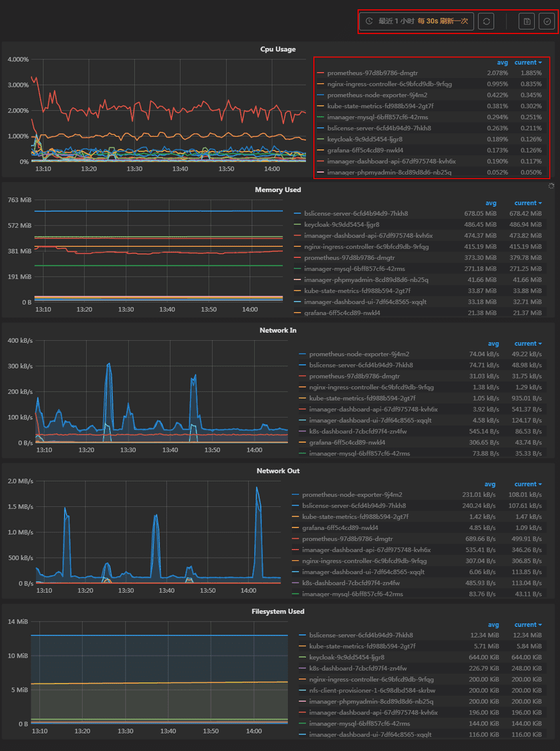Click the spinner icon beside the Memory Used panel
This screenshot has width=560, height=751.
tap(551, 186)
